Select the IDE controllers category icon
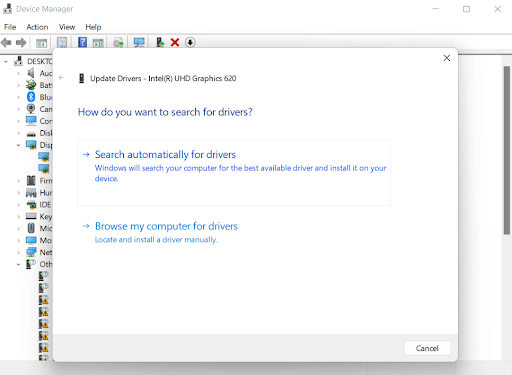This screenshot has width=512, height=375. [x=31, y=204]
